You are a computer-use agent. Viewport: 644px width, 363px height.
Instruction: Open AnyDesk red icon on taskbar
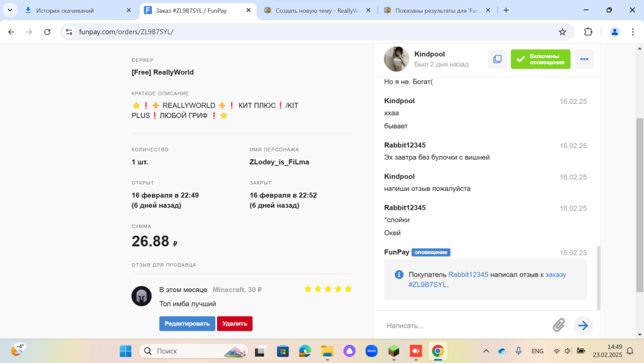point(416,351)
